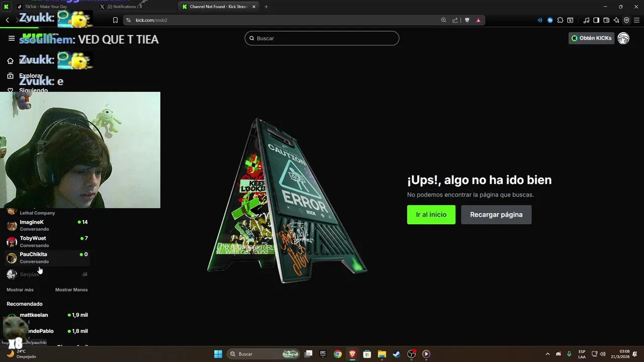Open mattkeelan recommended channel
This screenshot has height=362, width=644.
[47, 317]
